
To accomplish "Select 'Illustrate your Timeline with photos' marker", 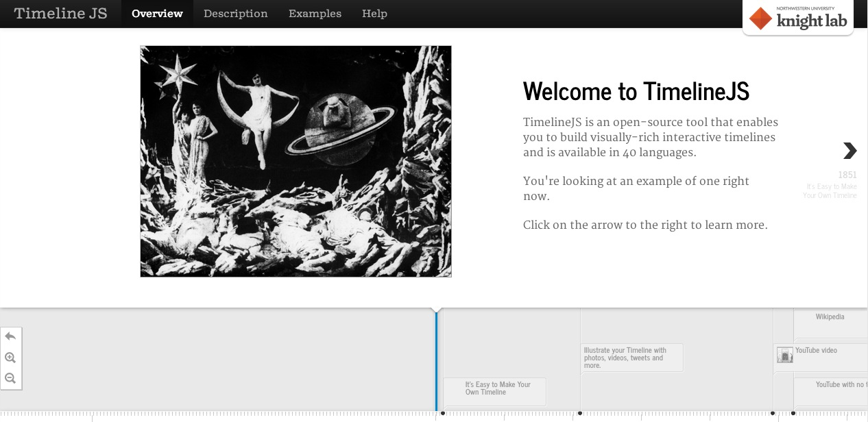I will tap(631, 358).
